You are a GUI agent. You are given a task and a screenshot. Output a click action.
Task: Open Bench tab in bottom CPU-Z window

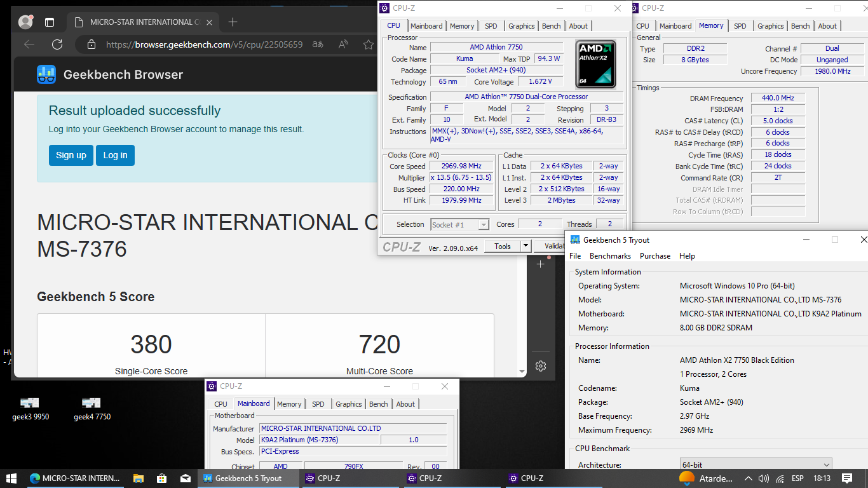click(x=379, y=404)
